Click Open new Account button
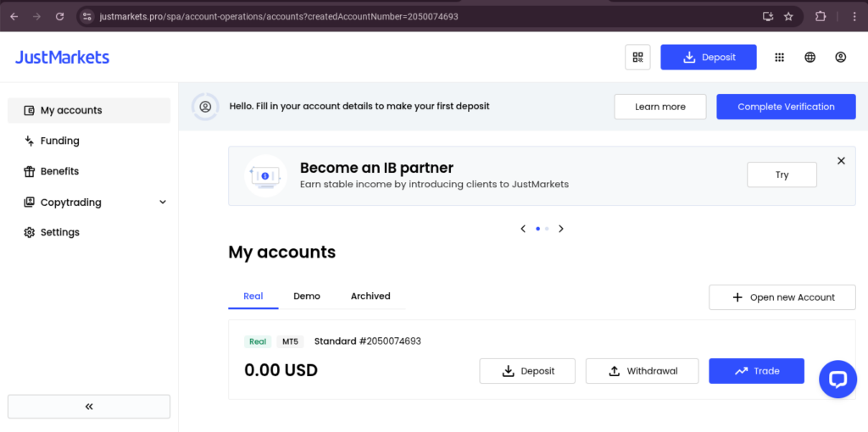Image resolution: width=868 pixels, height=432 pixels. click(782, 297)
